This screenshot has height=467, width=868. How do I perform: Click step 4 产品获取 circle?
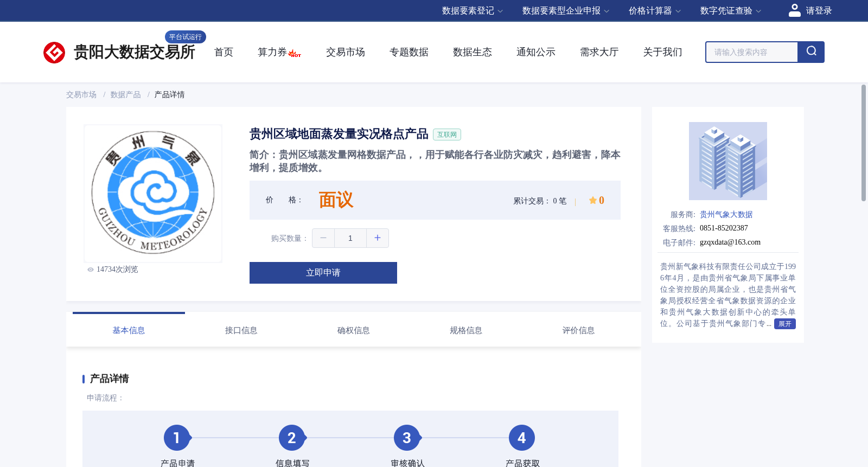(522, 438)
